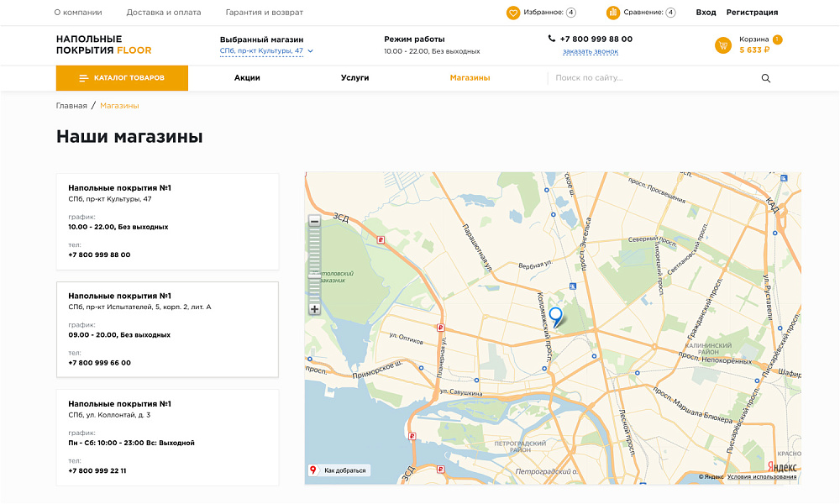This screenshot has width=840, height=504.
Task: Go to the Услуги section
Action: [354, 78]
